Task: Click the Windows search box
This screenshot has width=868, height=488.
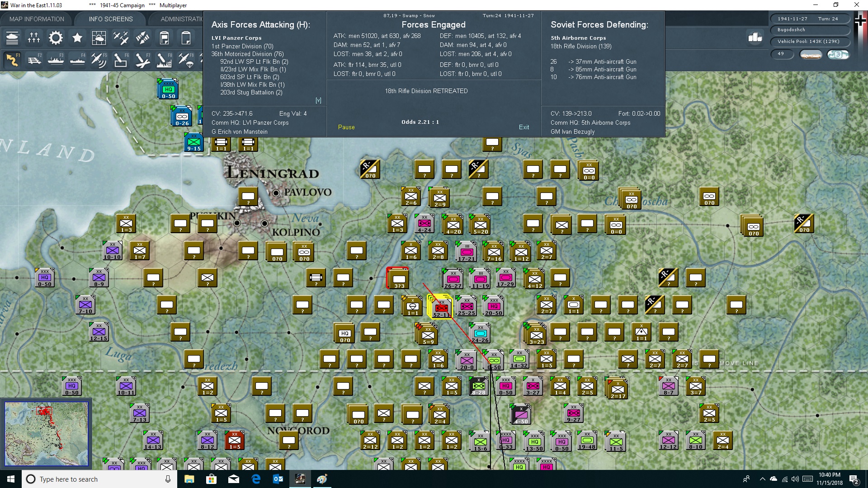Action: tap(99, 479)
